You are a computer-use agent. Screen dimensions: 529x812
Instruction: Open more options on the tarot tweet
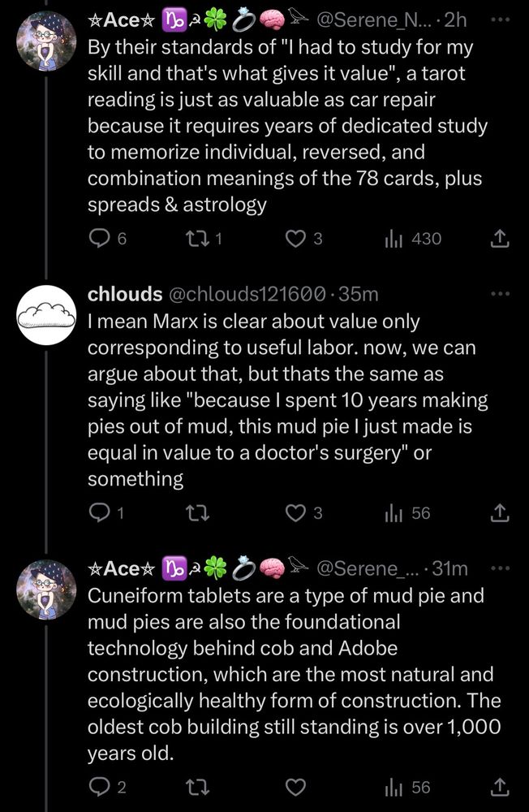[503, 18]
